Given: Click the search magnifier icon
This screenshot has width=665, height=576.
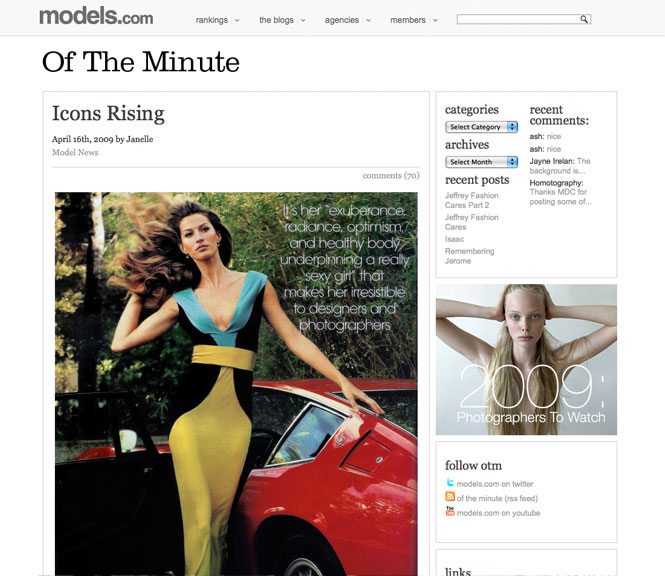Looking at the screenshot, I should coord(584,19).
